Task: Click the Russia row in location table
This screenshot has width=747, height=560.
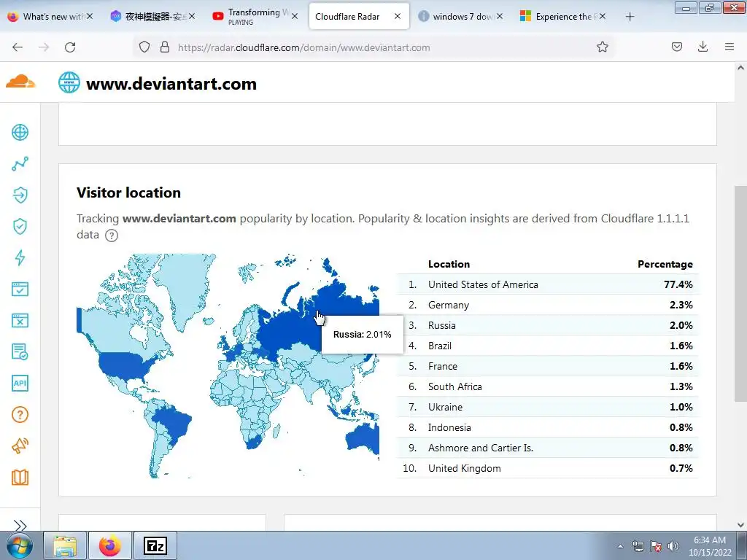Action: [548, 325]
